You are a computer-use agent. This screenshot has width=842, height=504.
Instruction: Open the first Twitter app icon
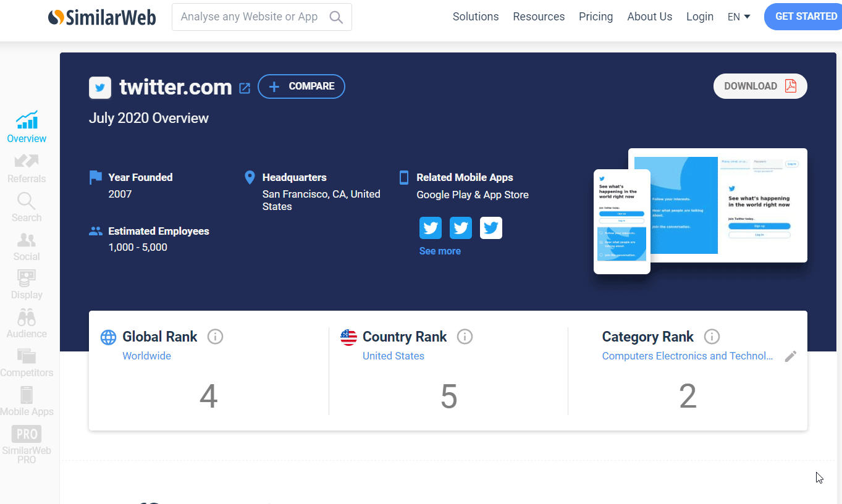(431, 228)
